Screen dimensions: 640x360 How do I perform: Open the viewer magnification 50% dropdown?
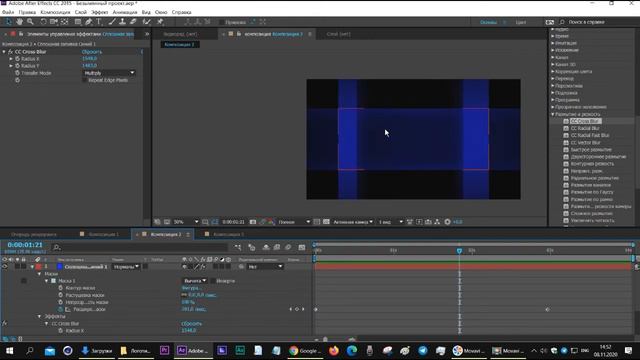[x=186, y=222]
